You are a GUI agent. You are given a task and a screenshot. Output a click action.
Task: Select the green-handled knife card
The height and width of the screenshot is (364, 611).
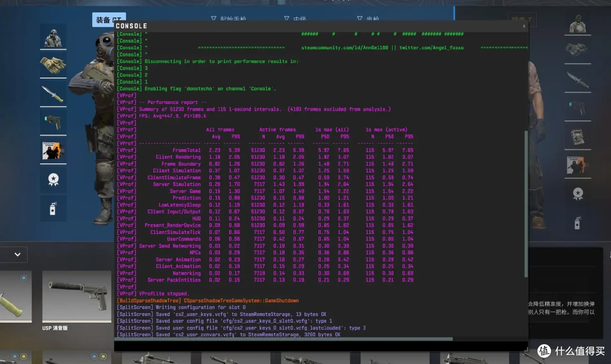16,297
